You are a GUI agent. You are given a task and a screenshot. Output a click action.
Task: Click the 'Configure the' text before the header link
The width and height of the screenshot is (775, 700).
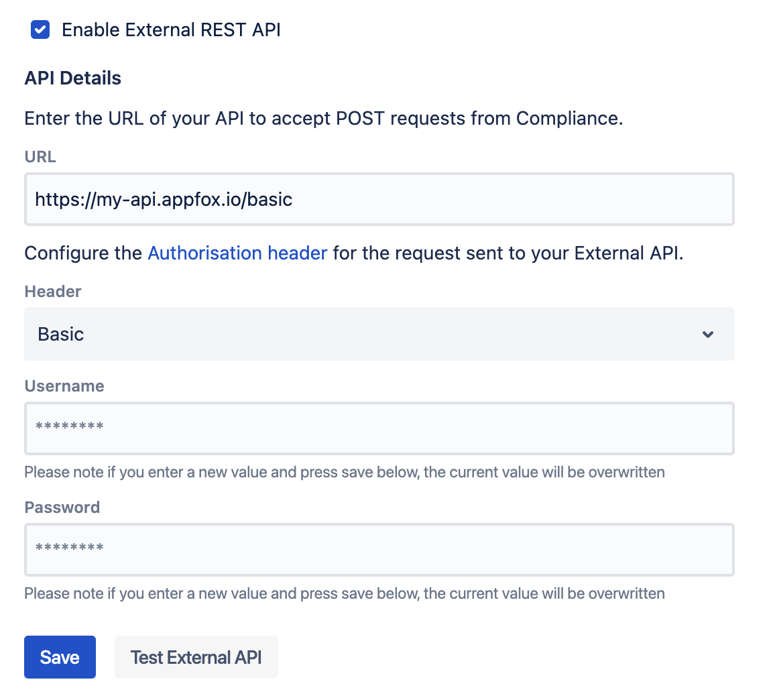coord(83,253)
